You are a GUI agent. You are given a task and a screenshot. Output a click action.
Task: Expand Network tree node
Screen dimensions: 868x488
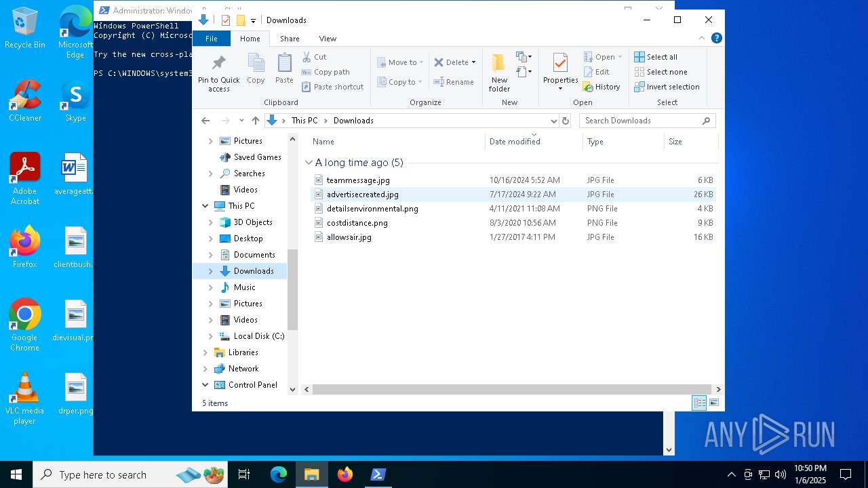205,369
